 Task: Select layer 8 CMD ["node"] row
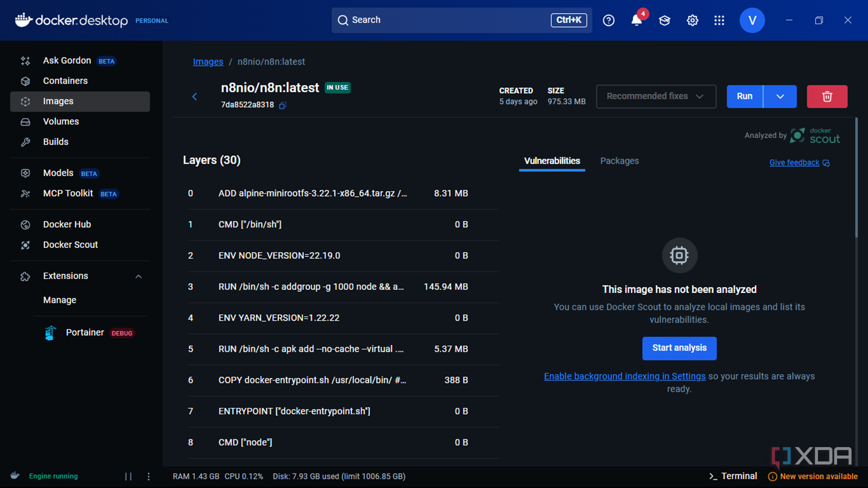pos(343,443)
